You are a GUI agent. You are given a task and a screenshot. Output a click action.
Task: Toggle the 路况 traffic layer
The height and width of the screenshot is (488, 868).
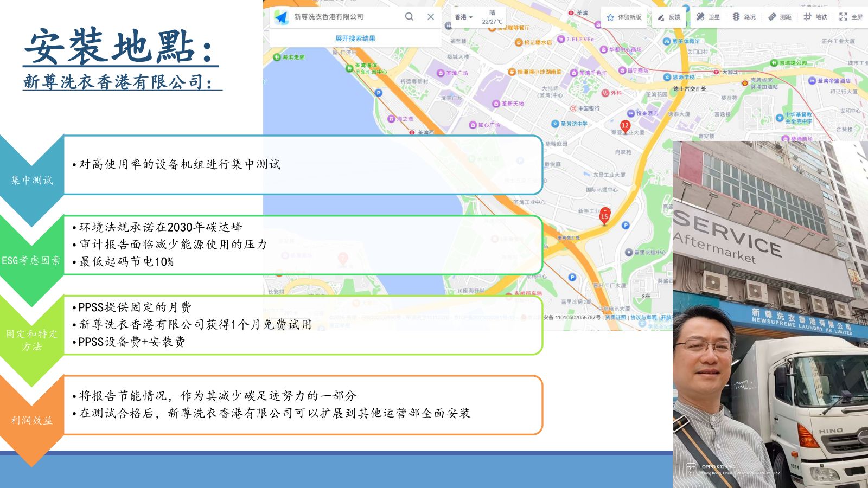coord(744,17)
